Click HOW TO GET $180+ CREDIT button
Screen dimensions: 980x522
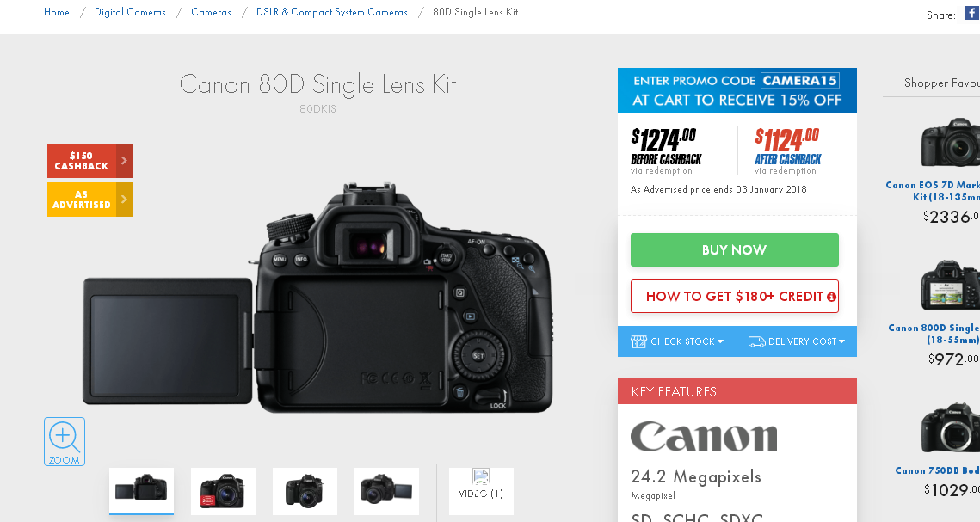(x=735, y=296)
